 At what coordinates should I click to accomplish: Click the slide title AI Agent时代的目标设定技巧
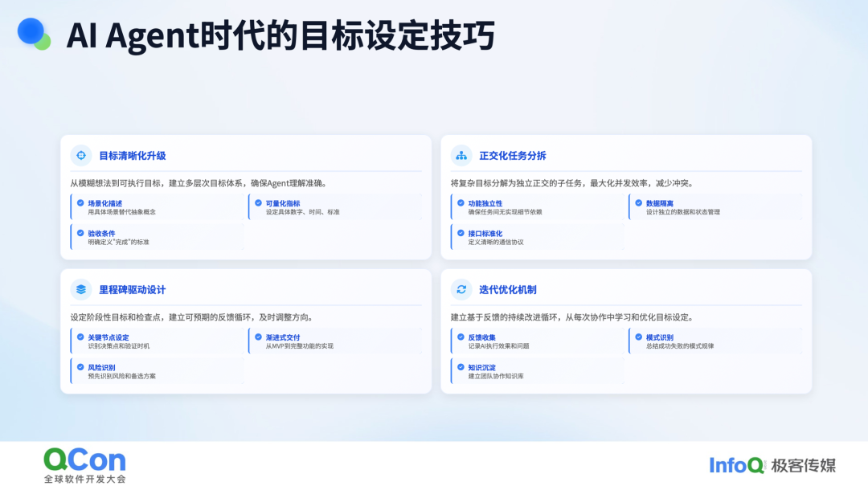coord(280,35)
